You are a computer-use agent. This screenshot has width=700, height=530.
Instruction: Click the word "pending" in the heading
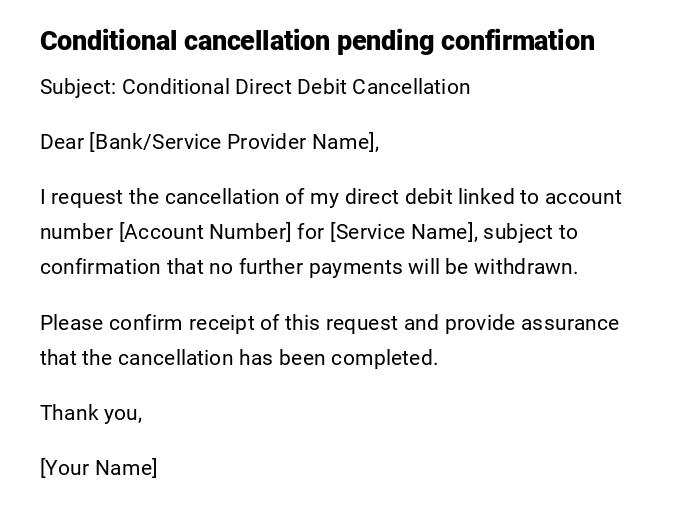pos(385,41)
